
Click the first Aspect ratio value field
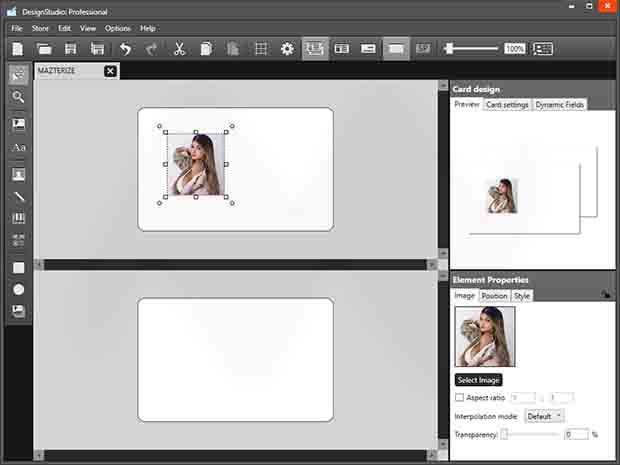coord(524,397)
